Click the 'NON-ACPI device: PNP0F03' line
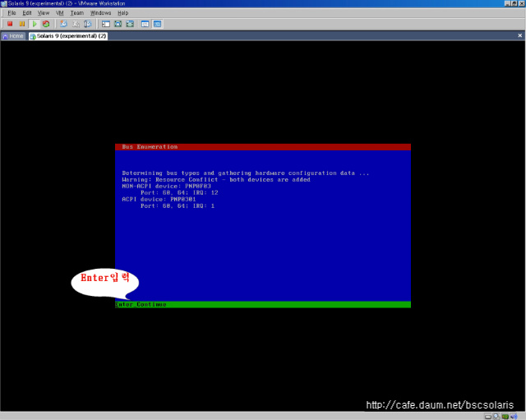 166,186
